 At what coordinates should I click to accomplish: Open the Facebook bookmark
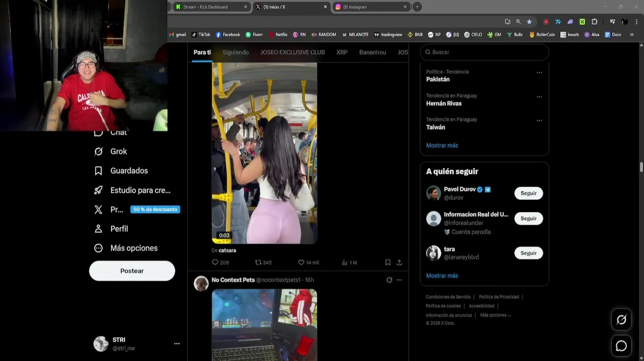click(228, 35)
